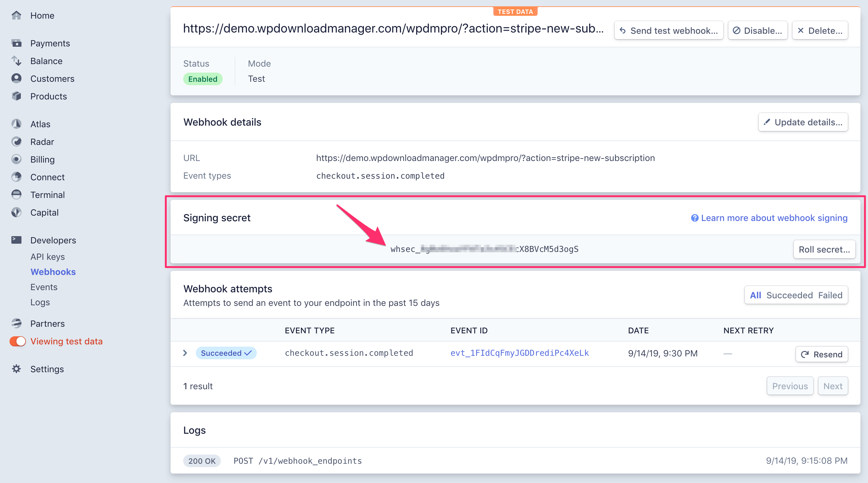Open the Events subpage
The width and height of the screenshot is (868, 483).
coord(44,287)
